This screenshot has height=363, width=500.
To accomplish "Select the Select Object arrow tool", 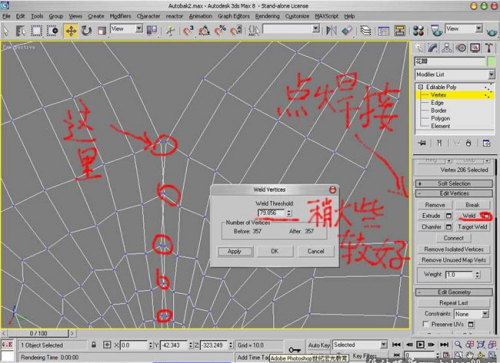I will pos(6,31).
